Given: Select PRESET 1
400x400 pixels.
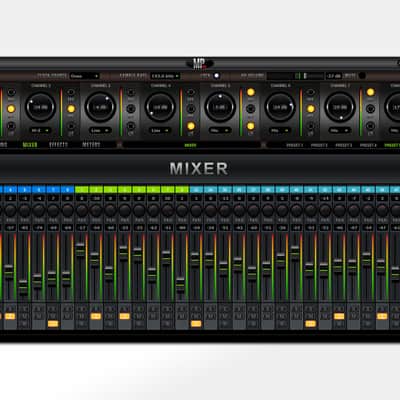Looking at the screenshot, I should tap(295, 145).
